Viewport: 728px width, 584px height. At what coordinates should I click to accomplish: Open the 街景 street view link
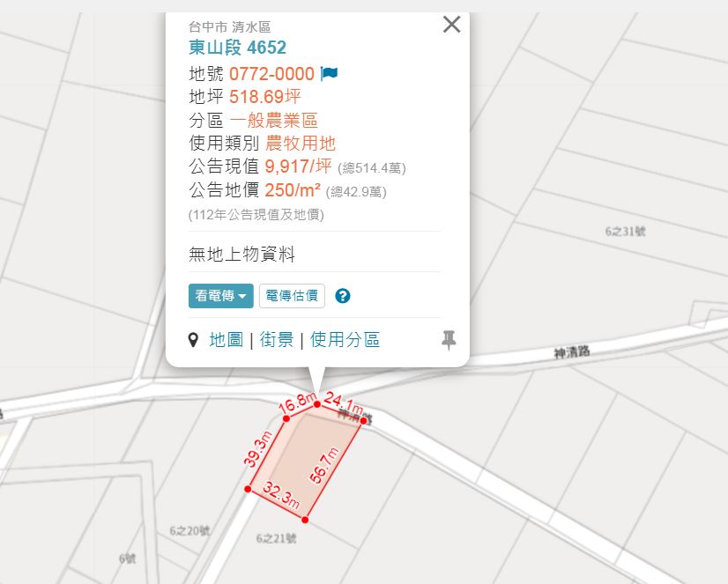tap(276, 339)
